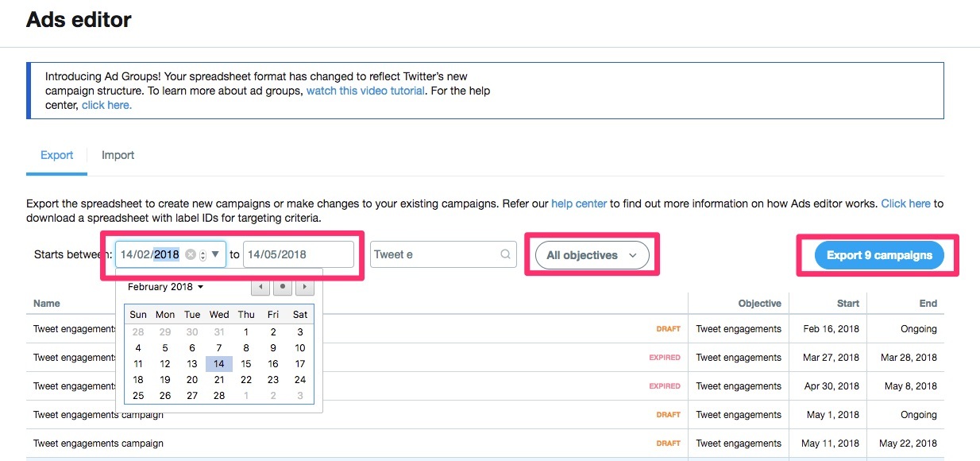Sort by the Start column header
This screenshot has height=461, width=980.
847,303
